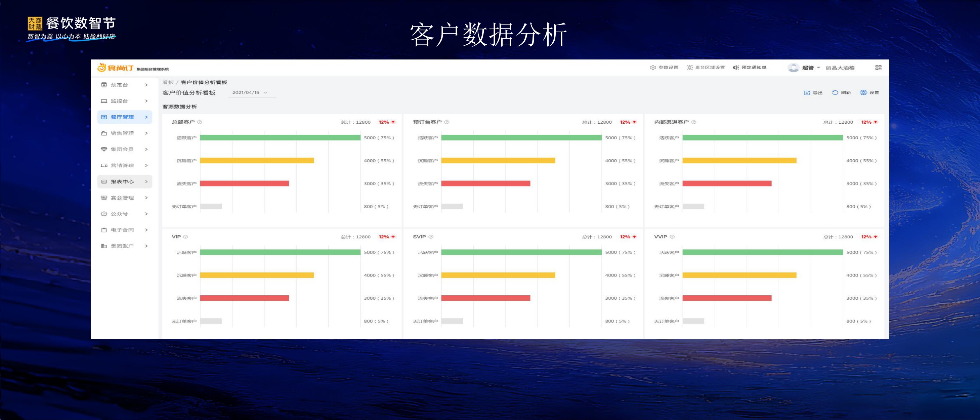Click green 活跃客户 bar in 总部客户 chart
This screenshot has height=420, width=980.
[x=280, y=138]
